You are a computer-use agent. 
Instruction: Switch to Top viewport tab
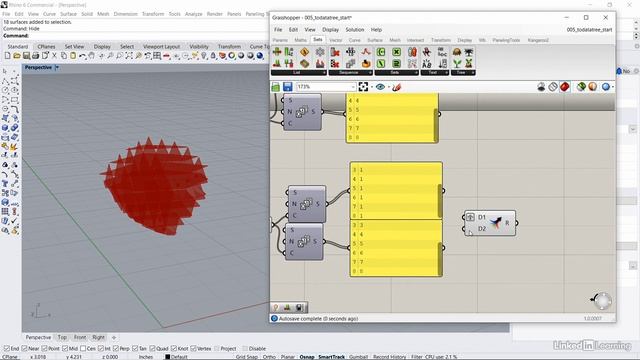pos(62,337)
